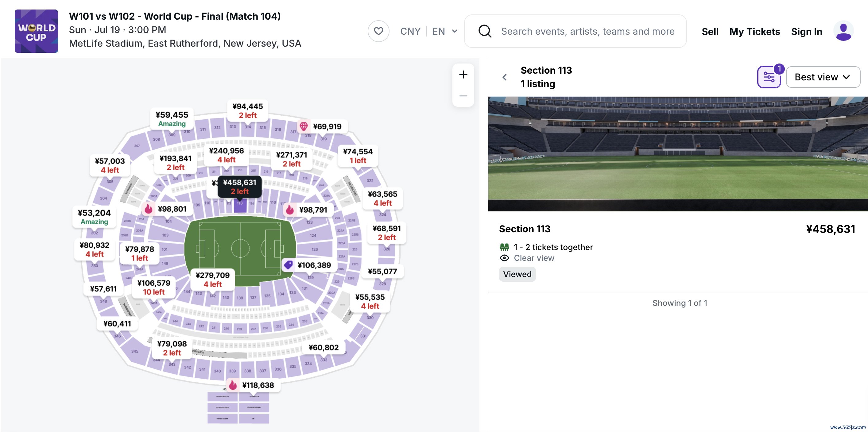
Task: Select the Section 113 listing ¥458,631
Action: pos(678,251)
